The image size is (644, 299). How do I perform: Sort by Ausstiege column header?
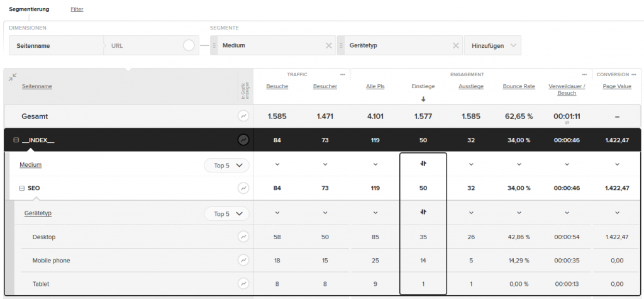coord(471,86)
